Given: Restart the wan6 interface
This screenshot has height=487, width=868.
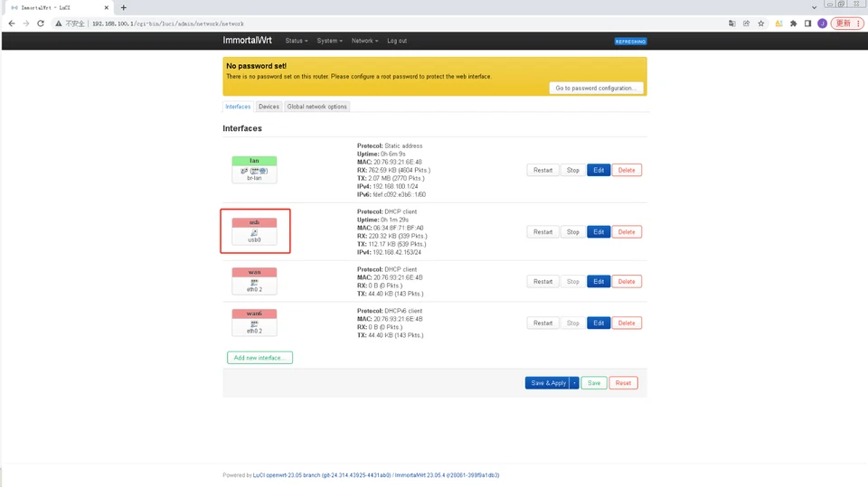Looking at the screenshot, I should point(542,323).
